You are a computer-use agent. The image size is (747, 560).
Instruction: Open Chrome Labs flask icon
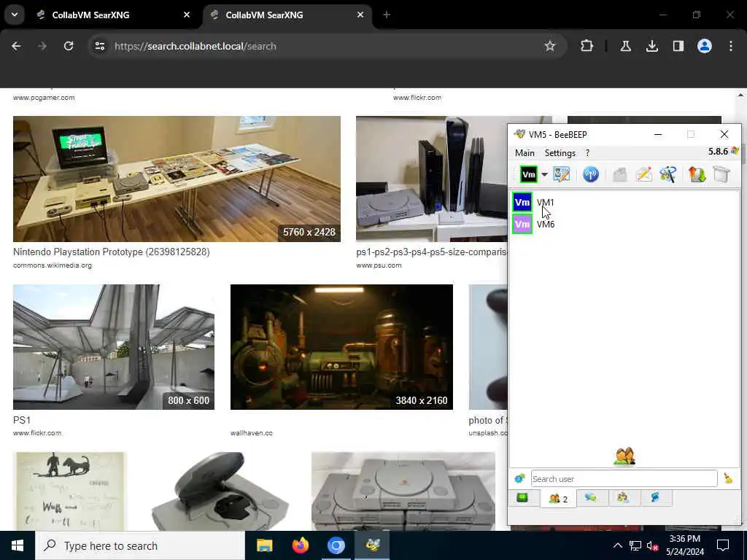click(x=625, y=46)
